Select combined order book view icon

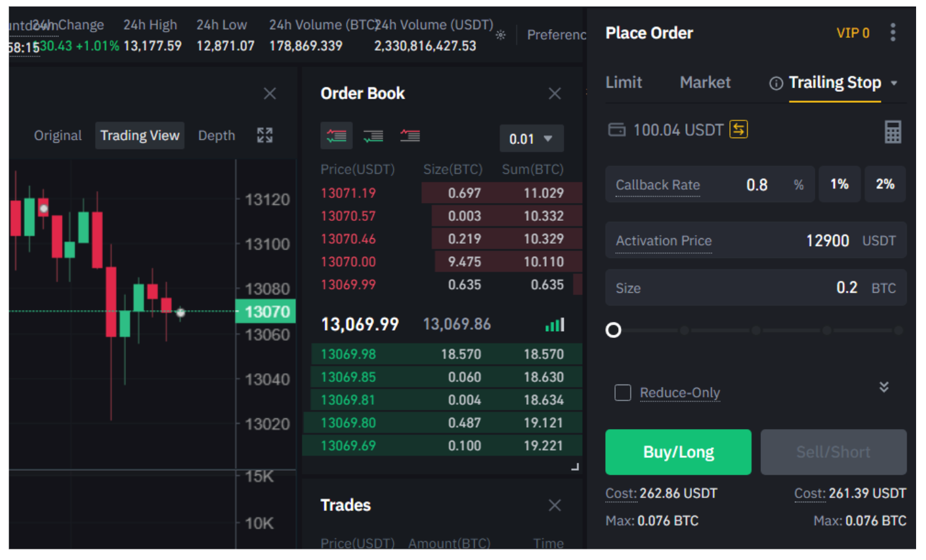336,135
